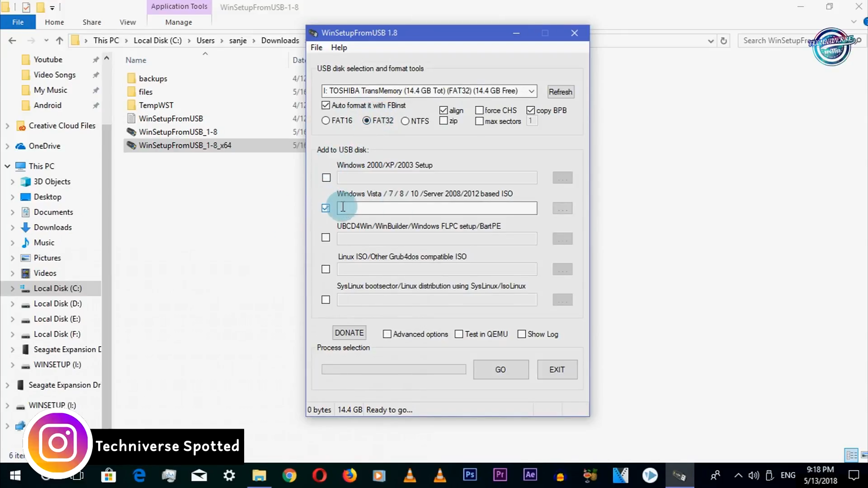Switch to details view in Explorer
The height and width of the screenshot is (488, 868).
851,455
